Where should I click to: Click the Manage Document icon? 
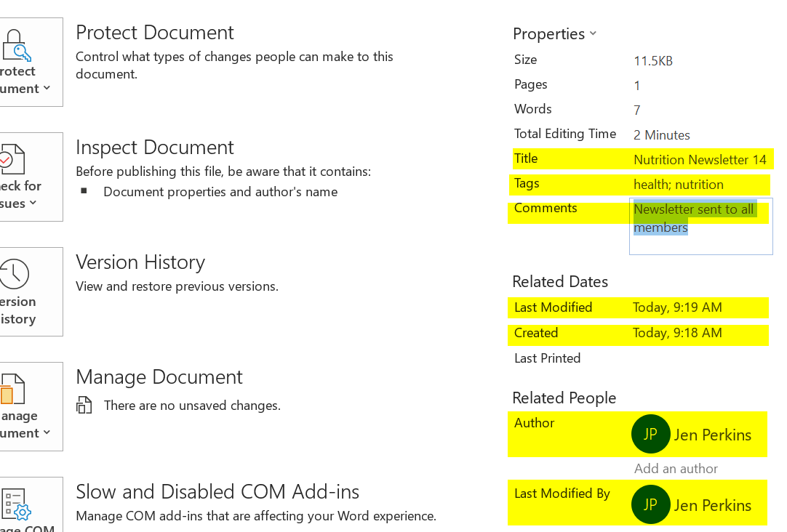click(13, 389)
